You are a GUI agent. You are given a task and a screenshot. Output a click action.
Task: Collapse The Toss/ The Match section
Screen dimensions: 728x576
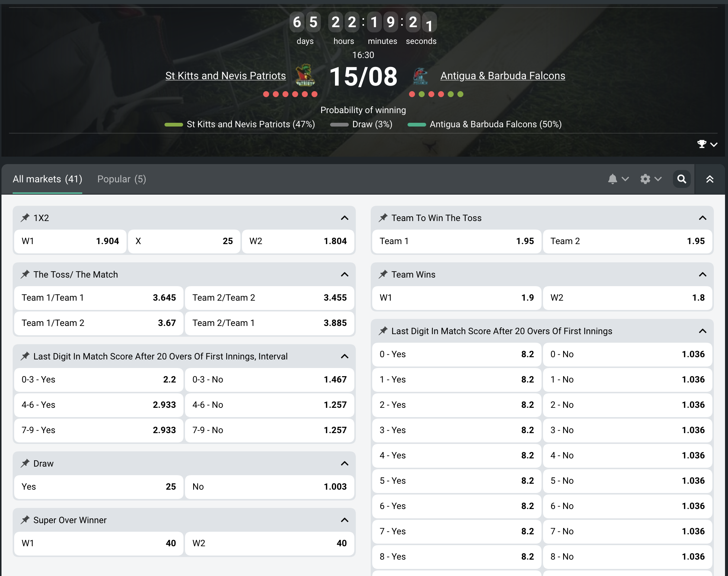tap(344, 274)
